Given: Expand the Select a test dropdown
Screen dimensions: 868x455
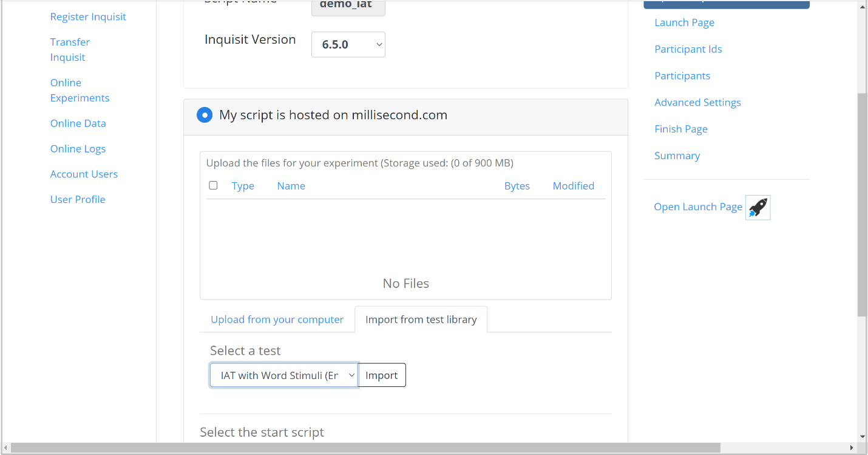Looking at the screenshot, I should tap(284, 375).
